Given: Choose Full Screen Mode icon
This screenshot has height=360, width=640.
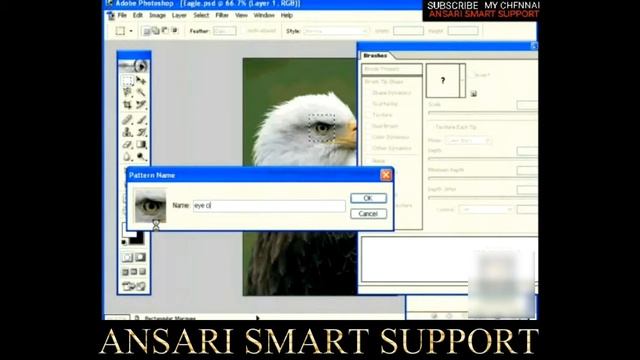Looking at the screenshot, I should (142, 272).
